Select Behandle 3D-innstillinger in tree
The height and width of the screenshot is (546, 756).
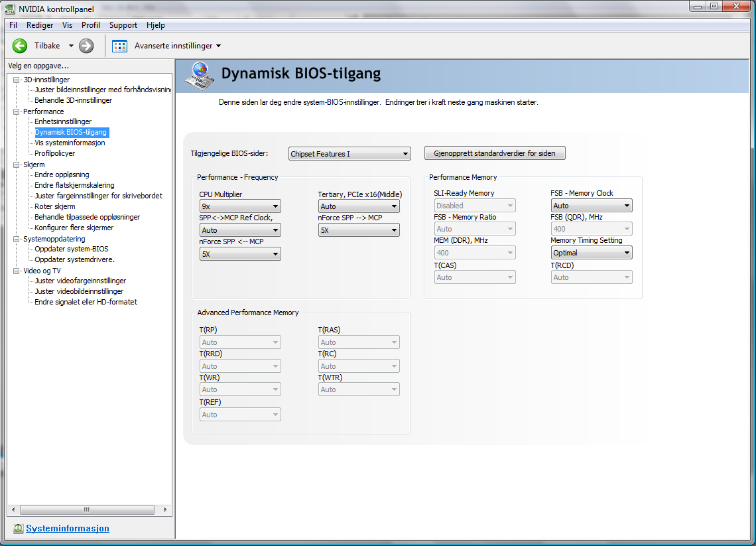(74, 100)
